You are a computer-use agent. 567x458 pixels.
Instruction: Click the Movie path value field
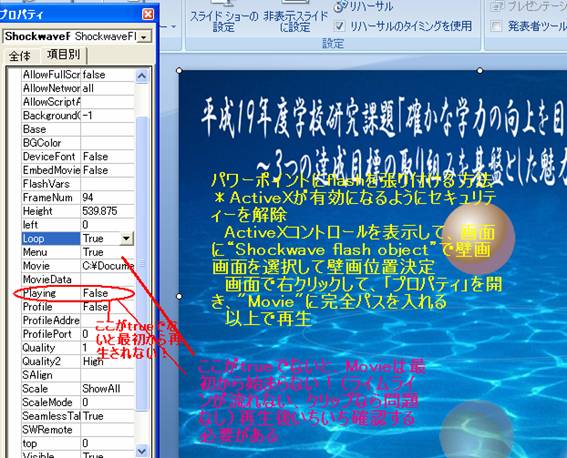pyautogui.click(x=108, y=266)
